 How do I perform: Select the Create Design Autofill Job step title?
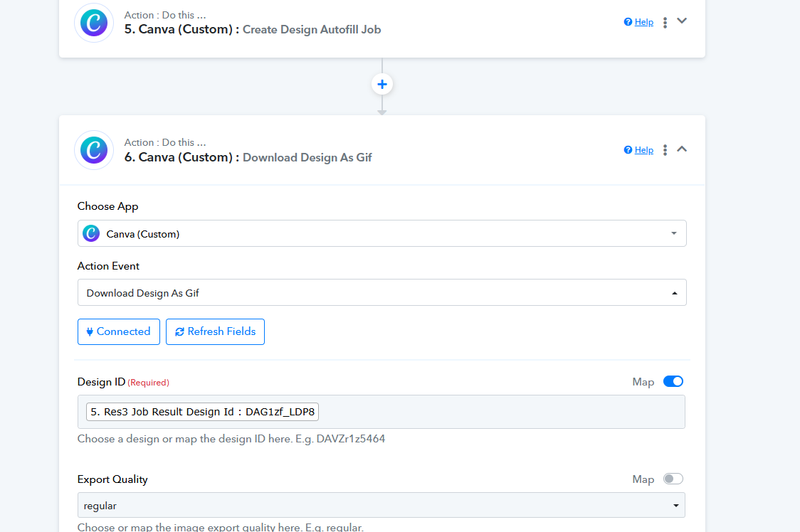pos(312,30)
